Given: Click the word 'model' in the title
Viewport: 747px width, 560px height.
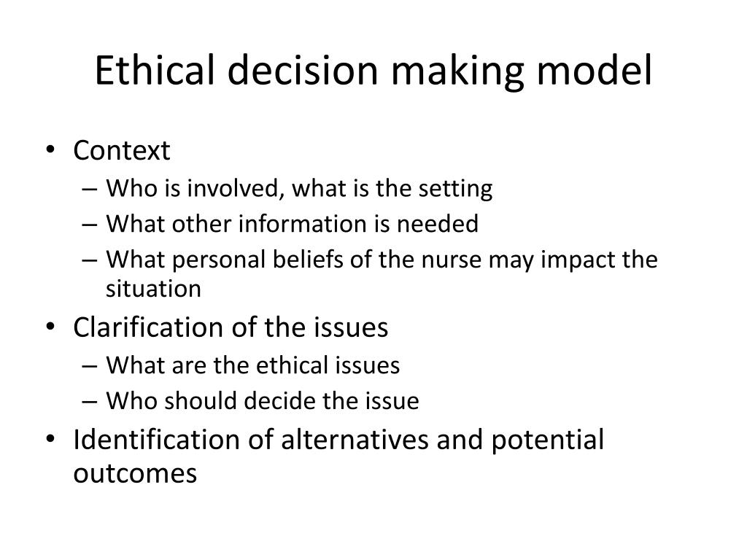Looking at the screenshot, I should pyautogui.click(x=594, y=69).
